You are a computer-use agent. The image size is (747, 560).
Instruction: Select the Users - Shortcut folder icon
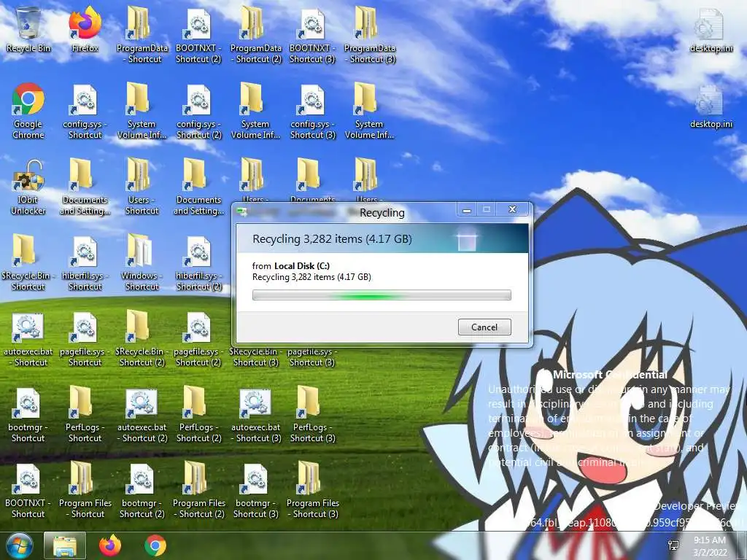(x=142, y=187)
